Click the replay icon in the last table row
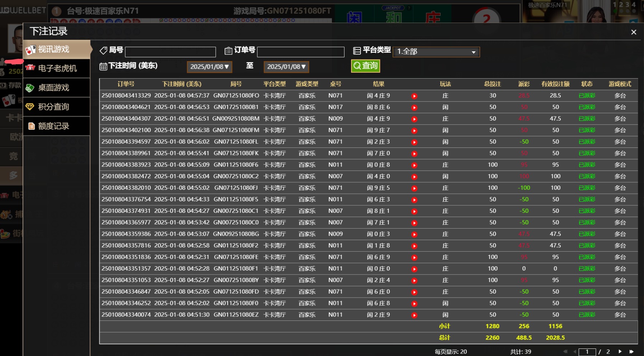 tap(414, 315)
